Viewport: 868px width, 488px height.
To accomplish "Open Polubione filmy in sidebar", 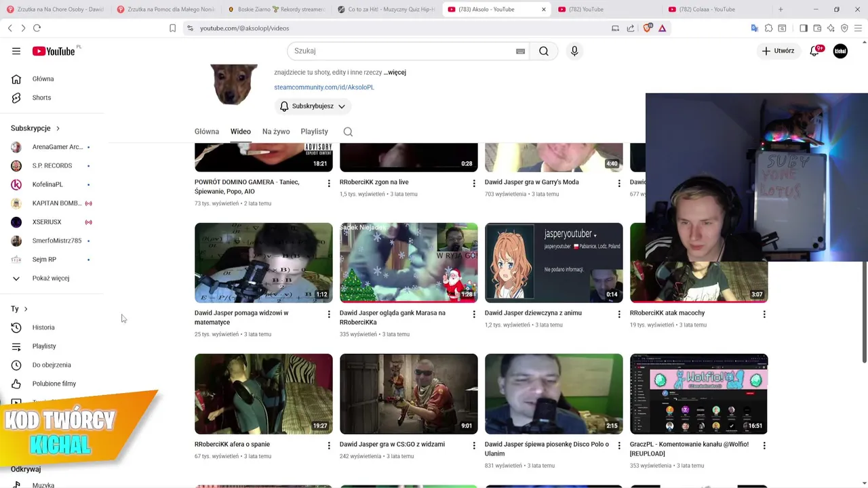I will 54,384.
